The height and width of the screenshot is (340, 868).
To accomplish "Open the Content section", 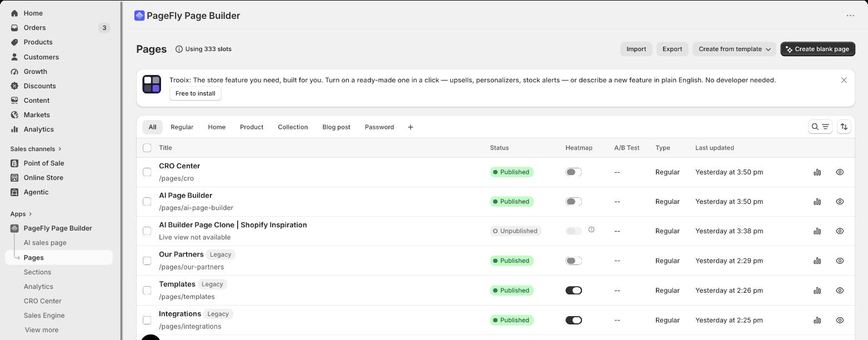I will 37,100.
